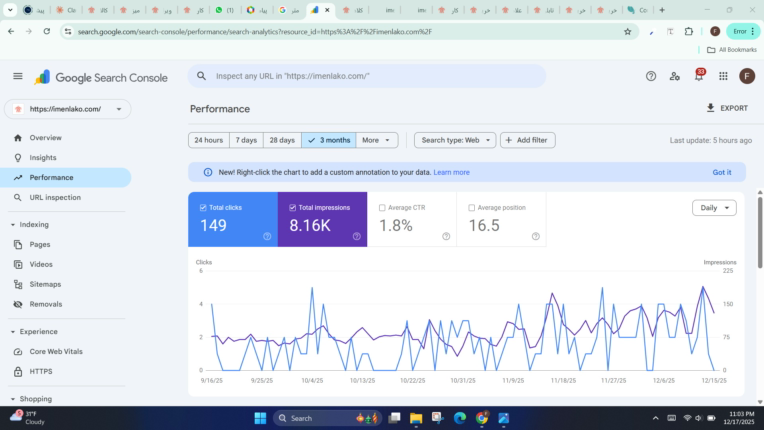Open the Windows Start menu
This screenshot has height=430, width=764.
[260, 418]
